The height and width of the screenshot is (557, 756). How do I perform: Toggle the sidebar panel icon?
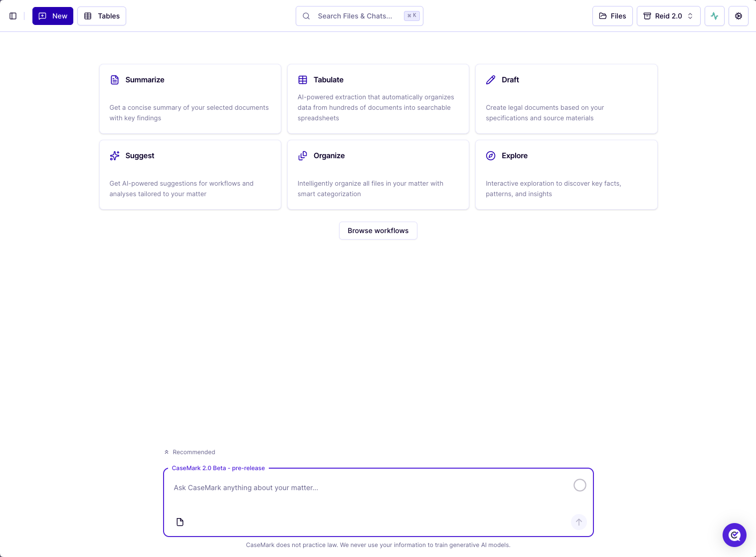[x=13, y=16]
